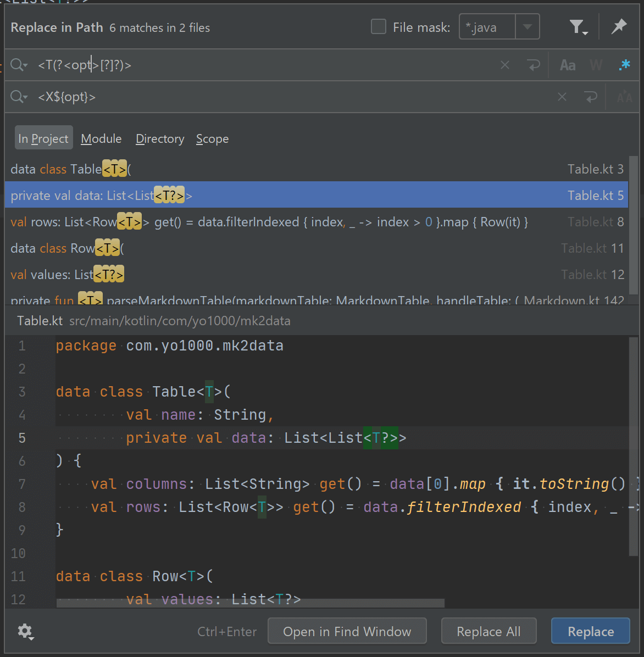Pin the Replace in Path window
The width and height of the screenshot is (644, 657).
coord(619,26)
